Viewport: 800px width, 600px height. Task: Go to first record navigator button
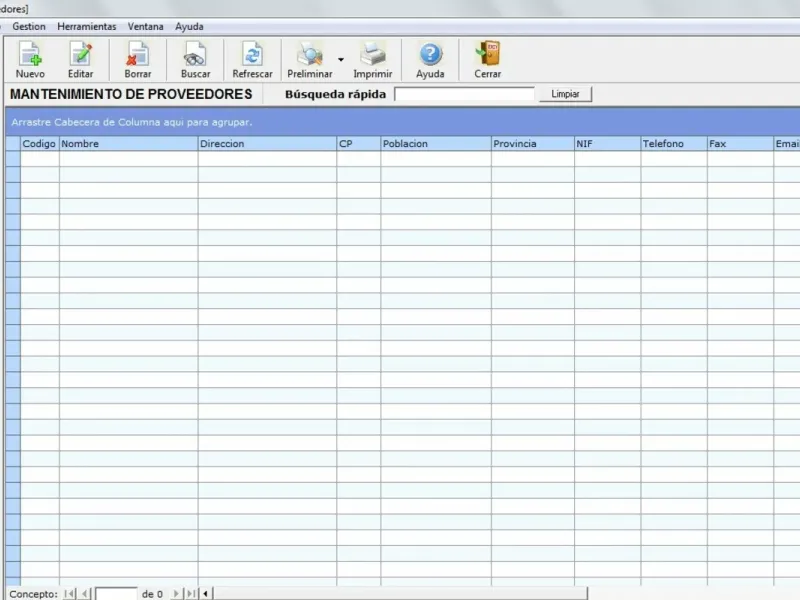[69, 593]
